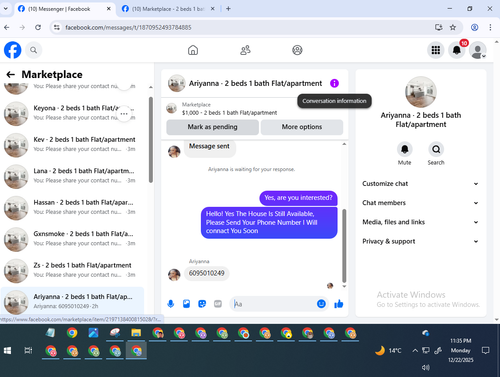Click the message thread scrollbar
500x377 pixels.
coord(344,246)
